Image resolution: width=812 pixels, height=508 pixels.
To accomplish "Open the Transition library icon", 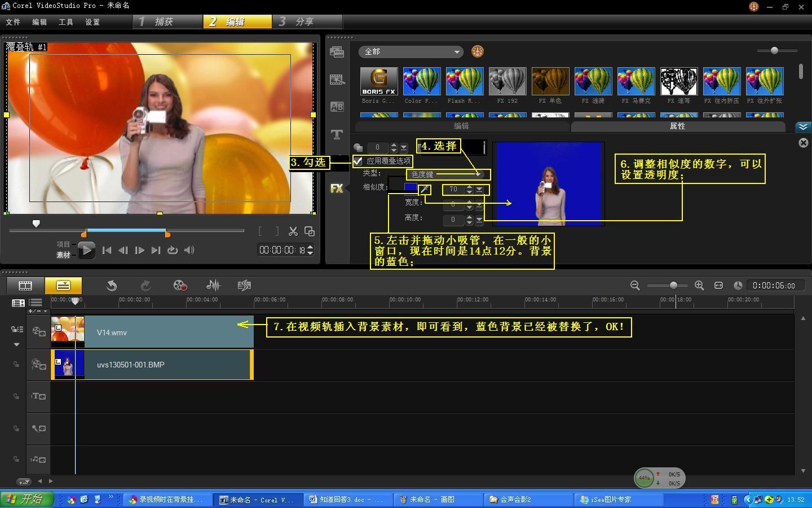I will (337, 80).
